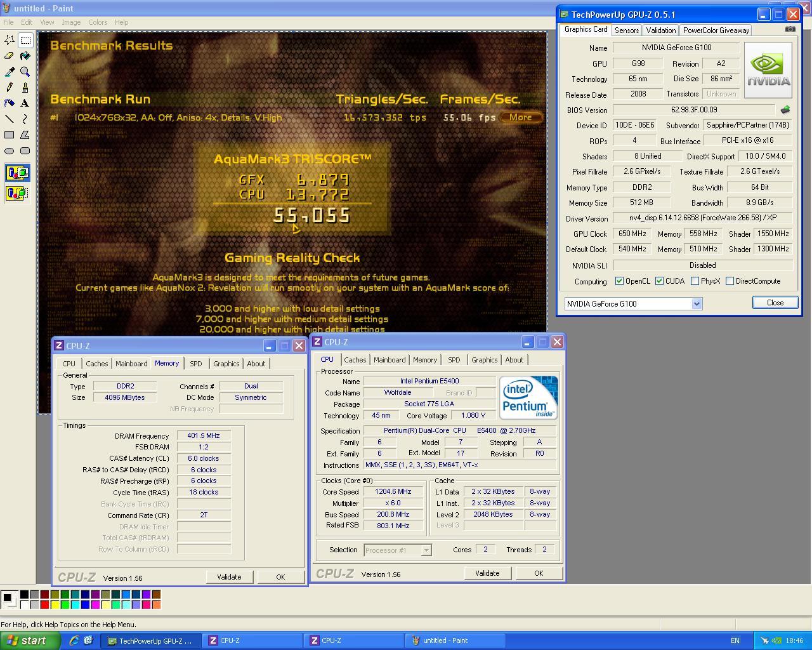
Task: Click the NVIDIA logo in GPU-Z
Action: click(768, 70)
